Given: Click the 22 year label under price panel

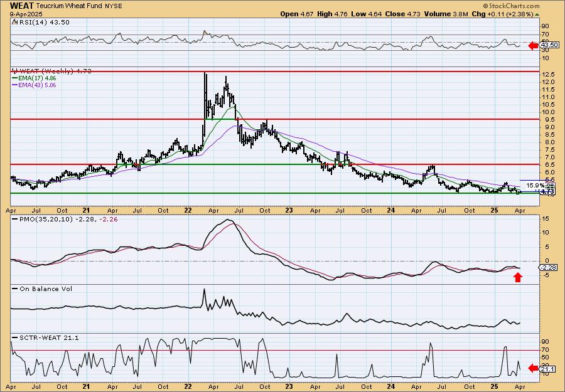Looking at the screenshot, I should pyautogui.click(x=187, y=211).
